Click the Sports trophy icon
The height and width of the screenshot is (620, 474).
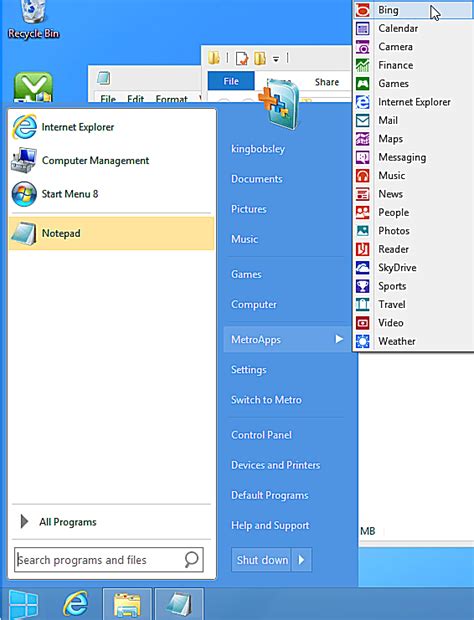(363, 286)
